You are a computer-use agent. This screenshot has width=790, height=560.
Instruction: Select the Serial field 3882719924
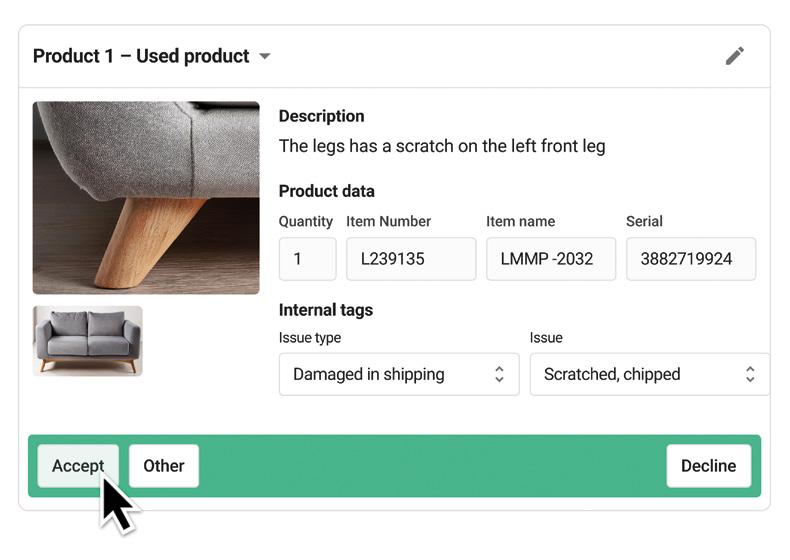point(690,259)
